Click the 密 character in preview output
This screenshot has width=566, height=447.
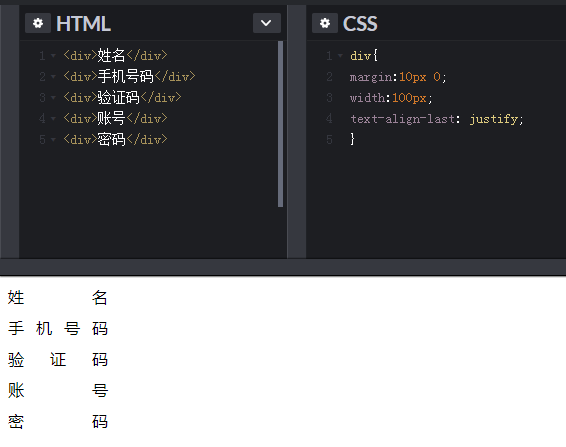16,422
